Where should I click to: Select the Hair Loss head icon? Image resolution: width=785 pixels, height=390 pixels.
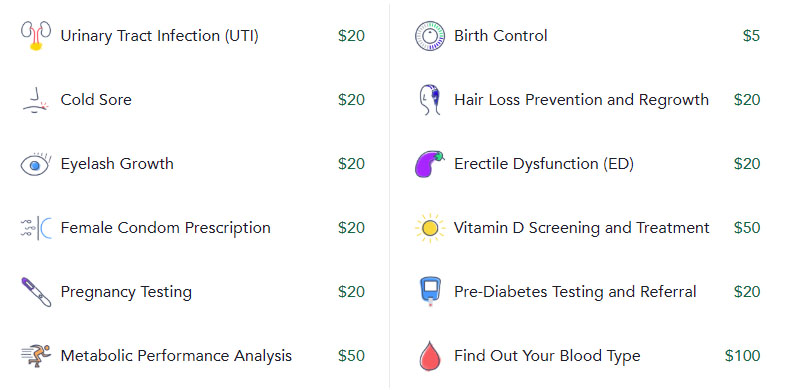(430, 100)
